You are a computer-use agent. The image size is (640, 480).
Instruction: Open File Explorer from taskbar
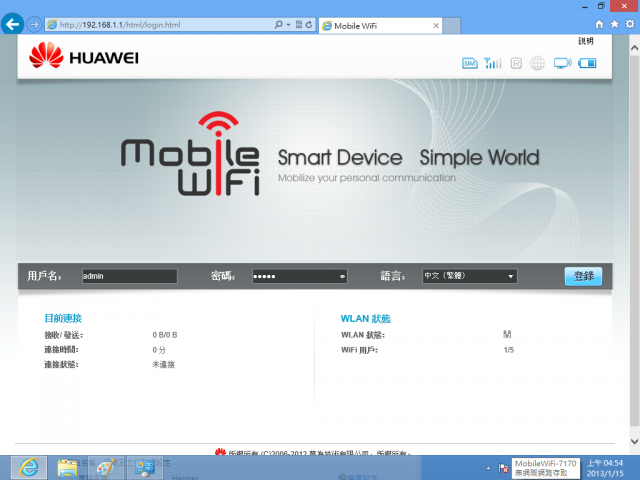(67, 468)
